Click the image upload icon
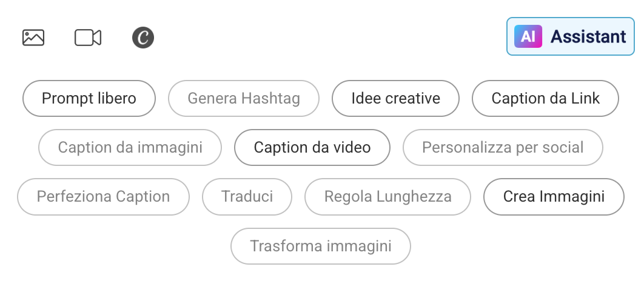This screenshot has width=644, height=281. point(33,38)
